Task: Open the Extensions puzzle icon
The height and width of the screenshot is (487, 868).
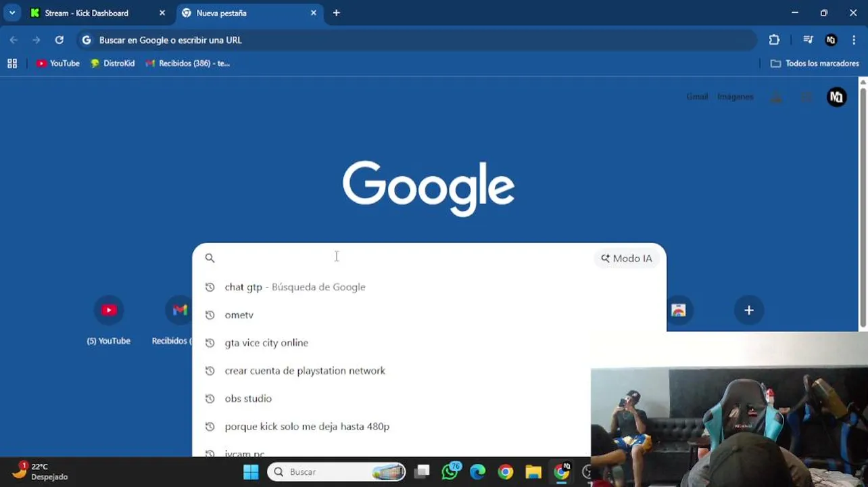Action: [x=774, y=40]
